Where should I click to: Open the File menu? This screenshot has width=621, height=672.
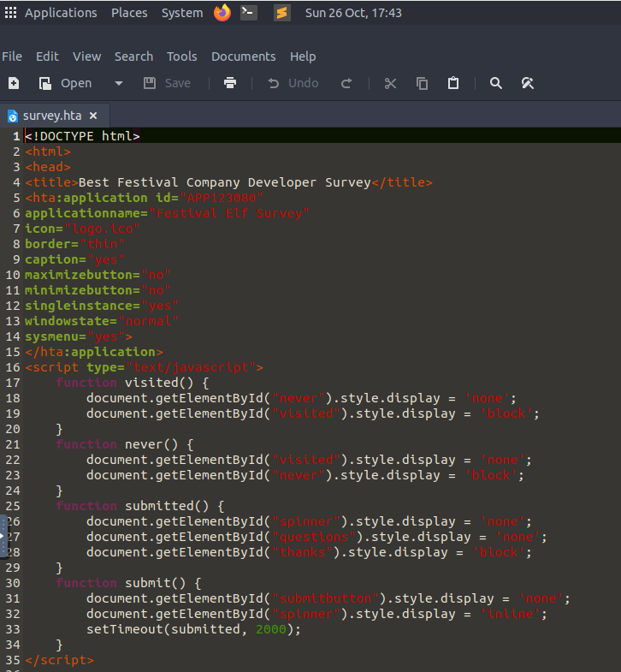(12, 56)
